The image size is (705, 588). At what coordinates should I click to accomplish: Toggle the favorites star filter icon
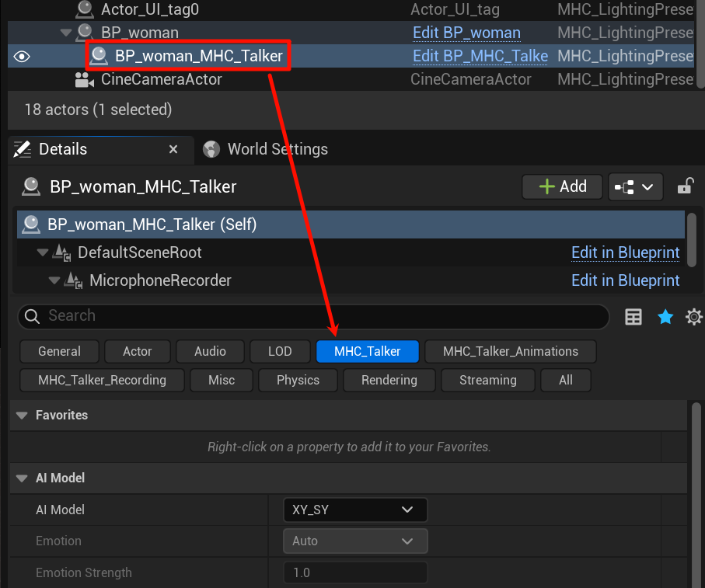pos(665,317)
